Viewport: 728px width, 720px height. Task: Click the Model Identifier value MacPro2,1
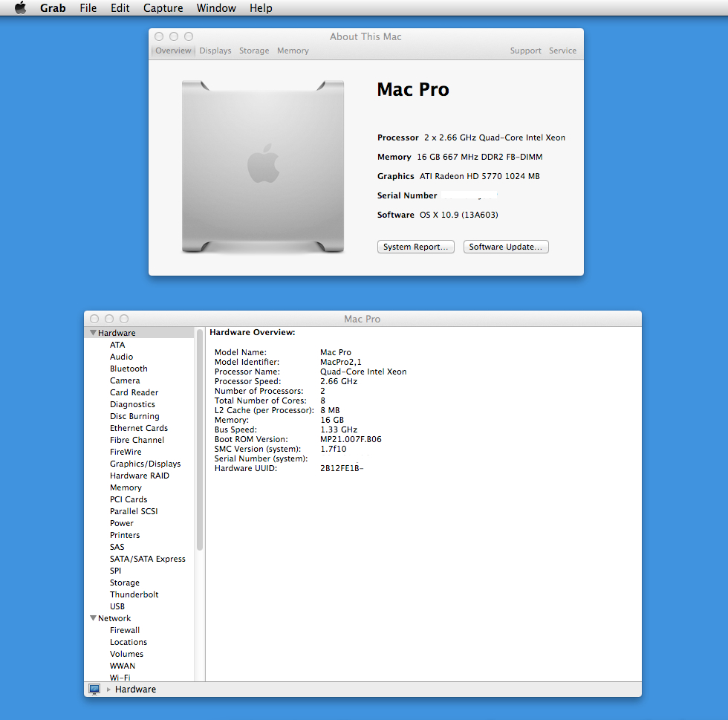coord(341,362)
